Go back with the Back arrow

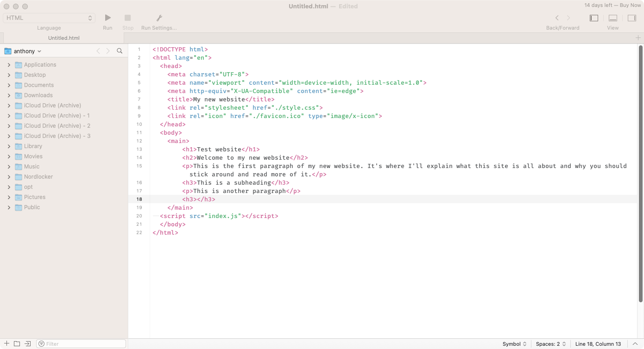(x=557, y=18)
